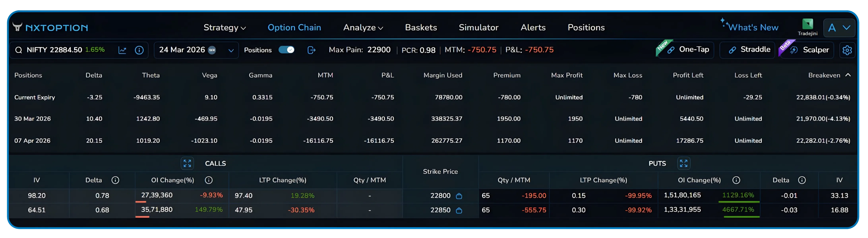Open the Baskets menu item

pos(421,28)
